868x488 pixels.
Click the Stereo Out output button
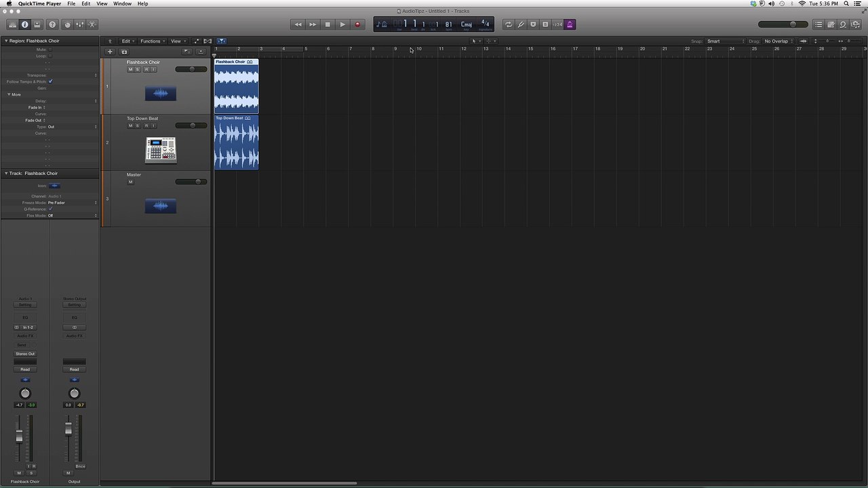[x=25, y=354]
